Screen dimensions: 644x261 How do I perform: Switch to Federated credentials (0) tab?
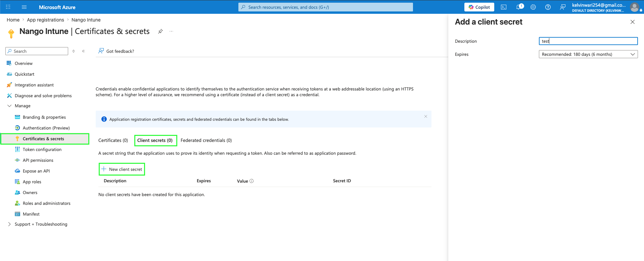pyautogui.click(x=206, y=140)
